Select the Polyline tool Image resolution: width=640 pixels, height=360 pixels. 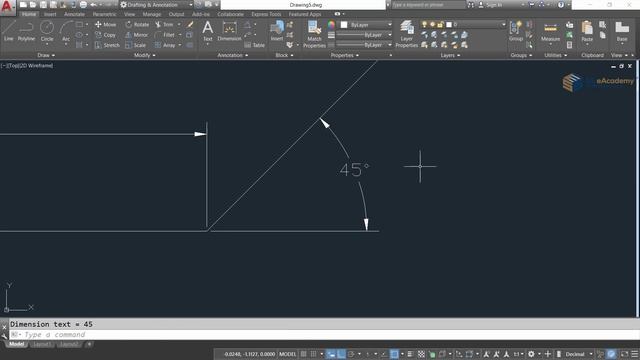[26, 31]
